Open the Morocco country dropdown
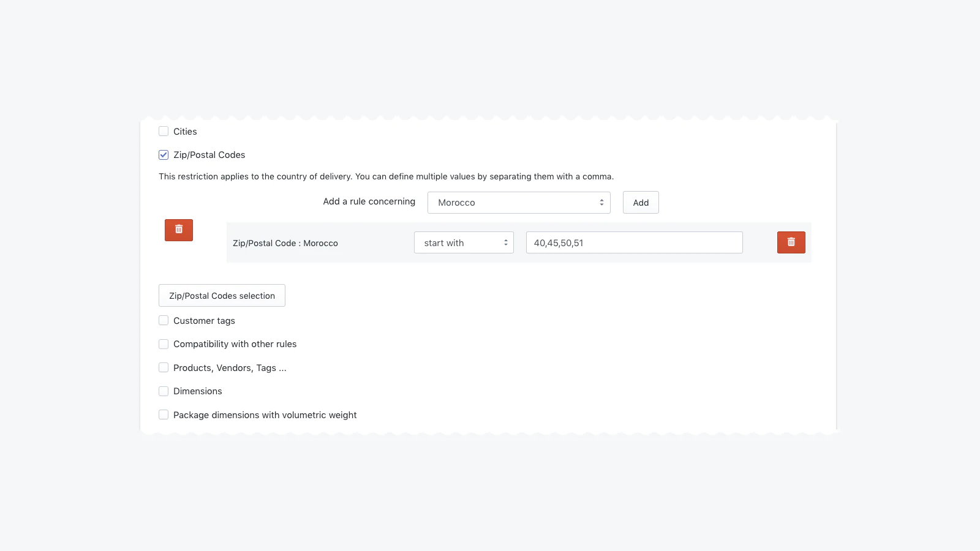Viewport: 980px width, 551px height. tap(519, 203)
